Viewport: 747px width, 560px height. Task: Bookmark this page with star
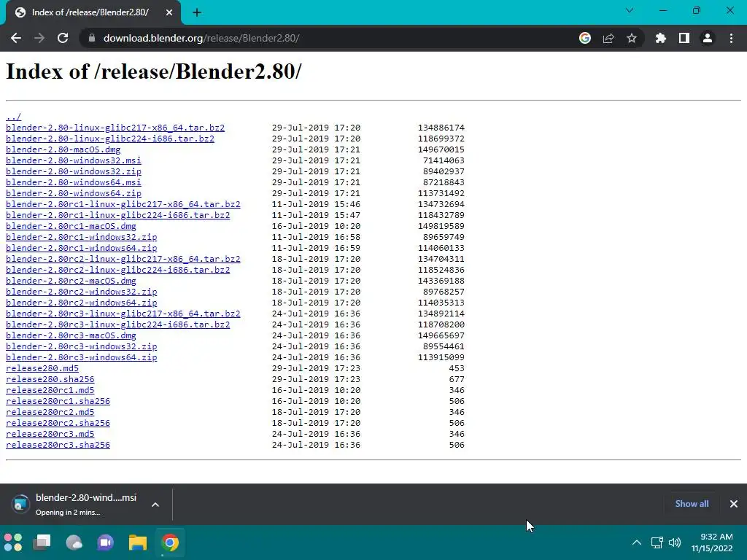[632, 38]
